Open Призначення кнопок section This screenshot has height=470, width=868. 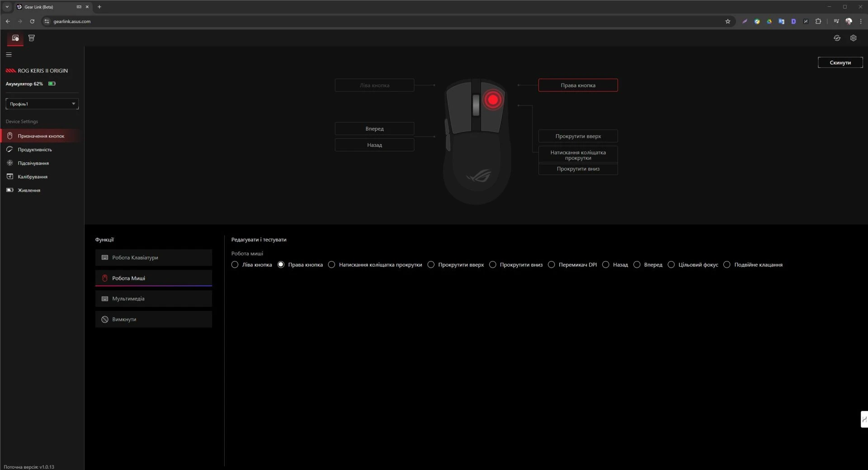(x=42, y=136)
